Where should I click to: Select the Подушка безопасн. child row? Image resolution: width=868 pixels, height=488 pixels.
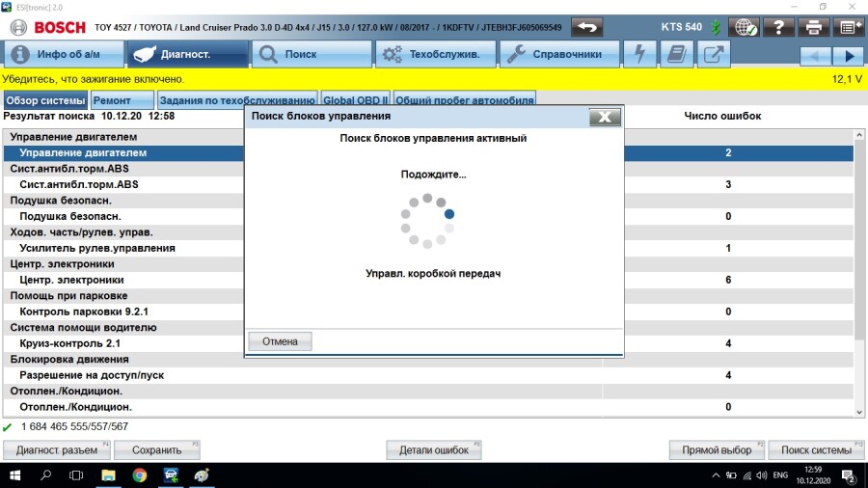pyautogui.click(x=428, y=216)
